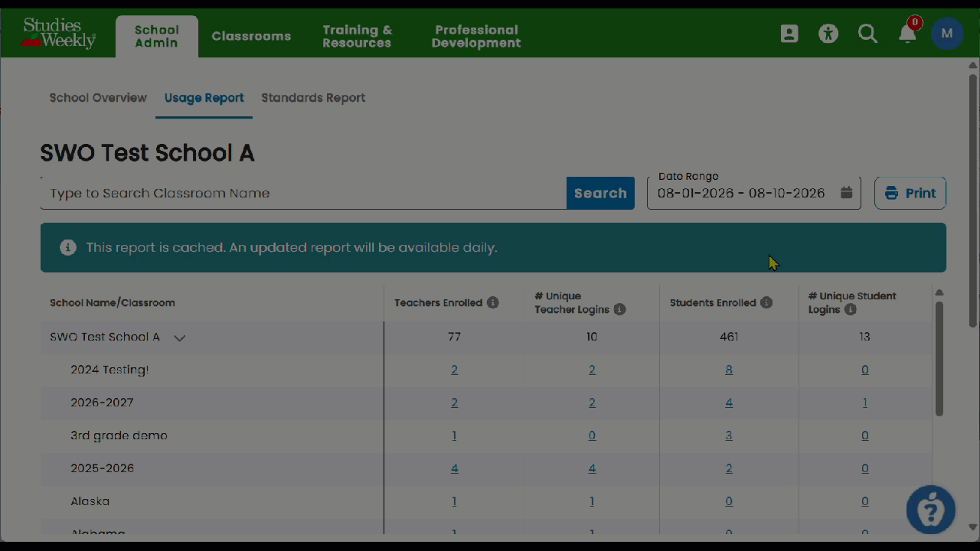
Task: Open Unique Student Logins for 2026-2027
Action: tap(865, 403)
